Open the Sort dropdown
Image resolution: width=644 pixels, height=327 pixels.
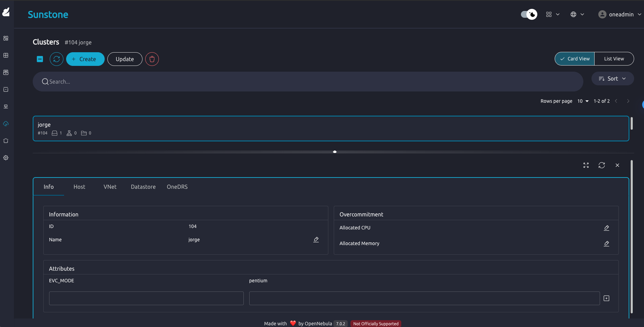(612, 79)
